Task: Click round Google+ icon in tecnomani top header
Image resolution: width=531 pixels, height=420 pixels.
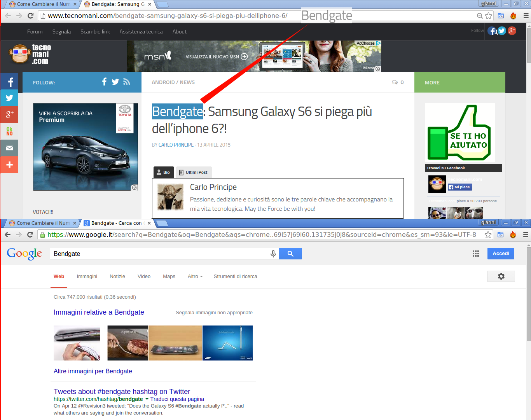Action: (512, 31)
